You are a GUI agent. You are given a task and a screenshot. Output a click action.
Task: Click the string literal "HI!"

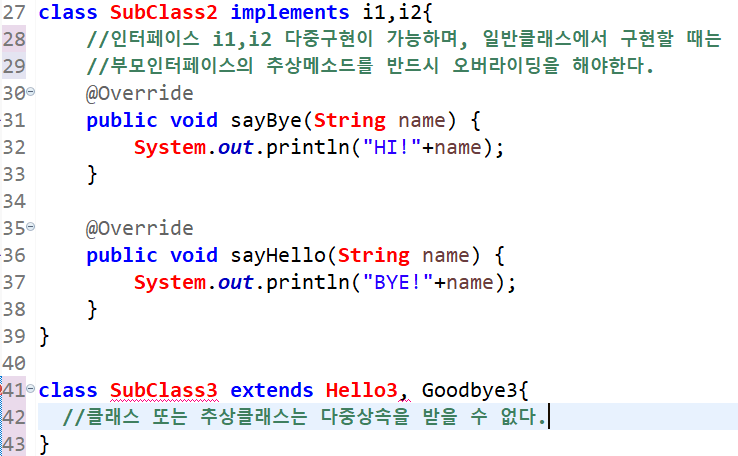coord(392,147)
